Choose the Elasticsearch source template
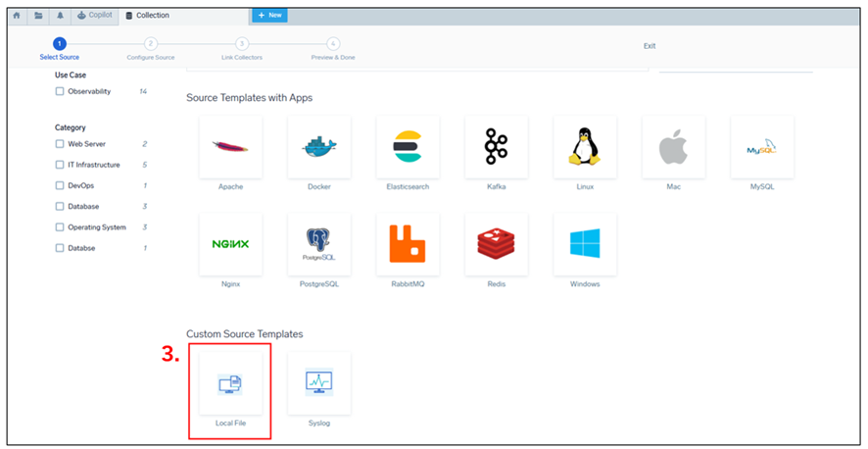Viewport: 868px width, 449px height. (x=408, y=147)
